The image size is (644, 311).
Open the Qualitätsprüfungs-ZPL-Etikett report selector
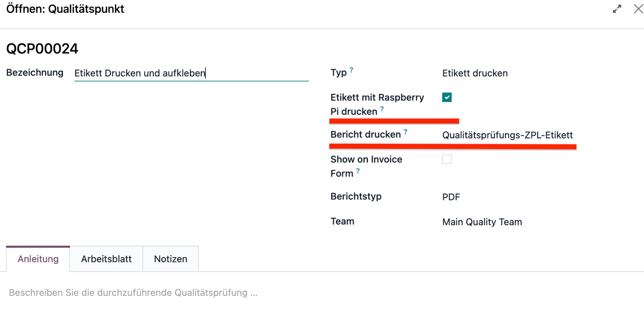(x=507, y=135)
